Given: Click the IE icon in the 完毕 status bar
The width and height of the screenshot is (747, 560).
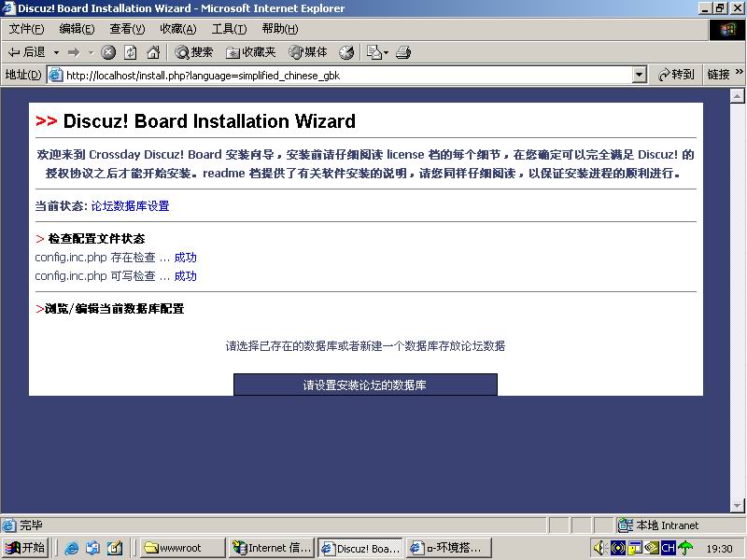Looking at the screenshot, I should [8, 525].
